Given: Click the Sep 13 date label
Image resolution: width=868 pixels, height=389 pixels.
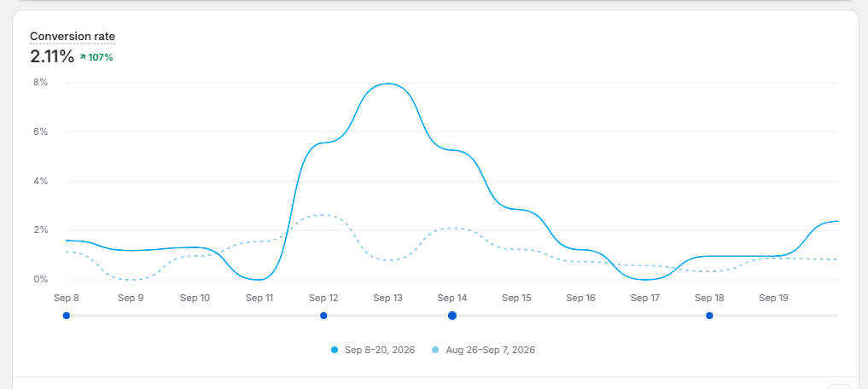Looking at the screenshot, I should tap(388, 298).
